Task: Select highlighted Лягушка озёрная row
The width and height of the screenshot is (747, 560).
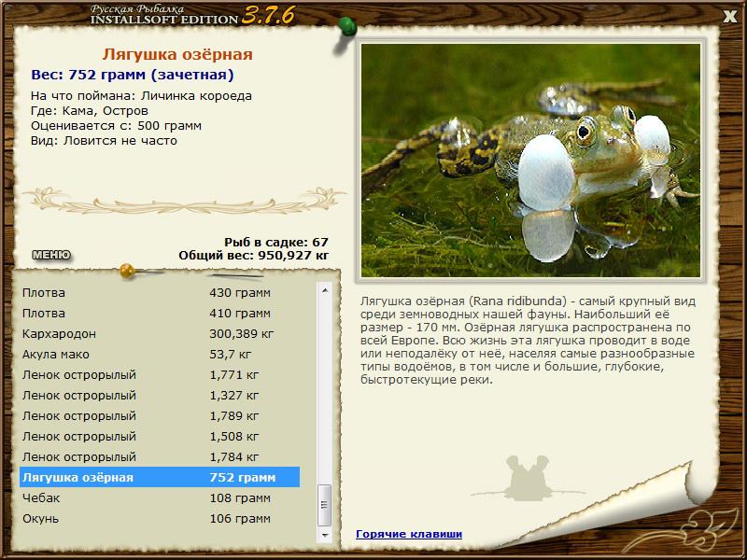Action: [x=160, y=477]
